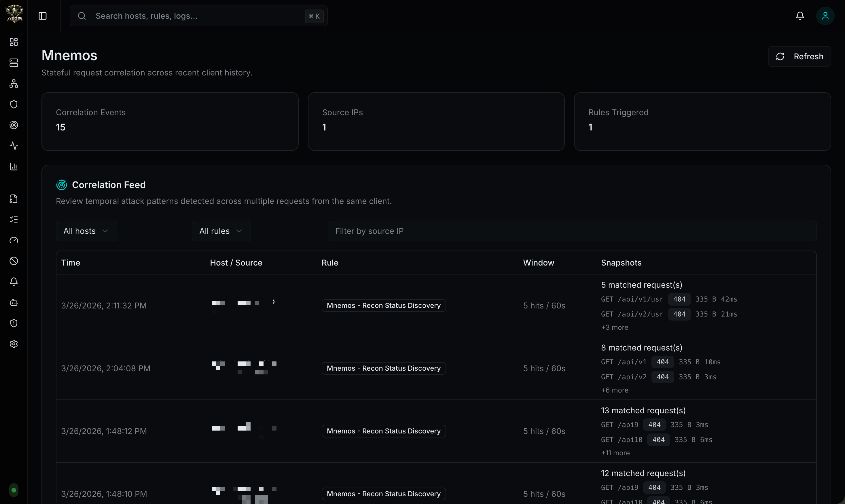Click the Snapshots column header
The image size is (845, 504).
pos(621,263)
